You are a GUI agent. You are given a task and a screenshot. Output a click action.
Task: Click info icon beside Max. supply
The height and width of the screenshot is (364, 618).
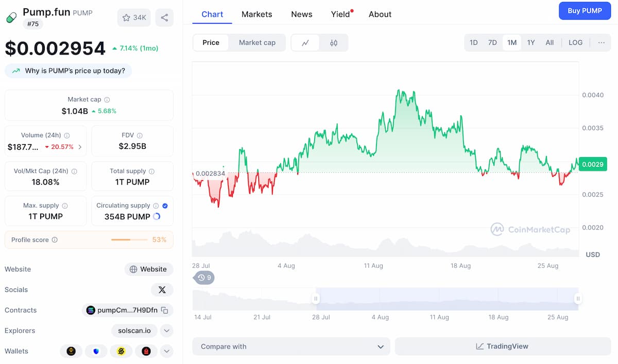(x=65, y=205)
